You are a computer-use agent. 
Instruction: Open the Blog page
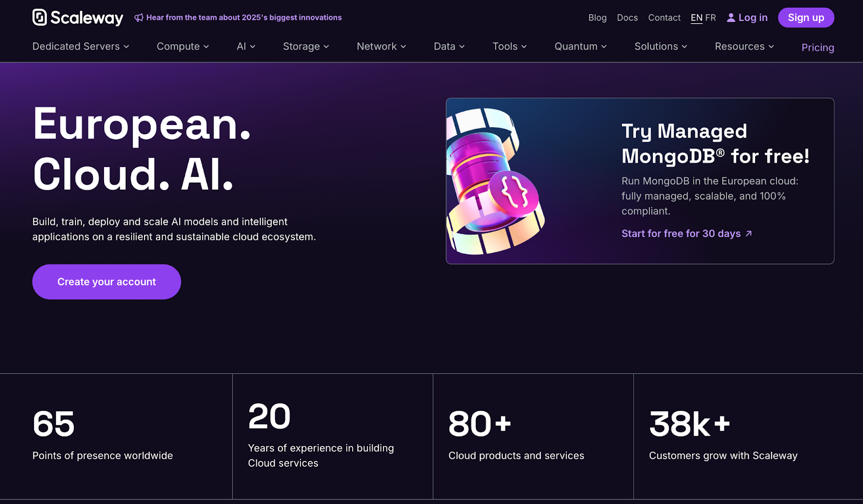point(597,17)
